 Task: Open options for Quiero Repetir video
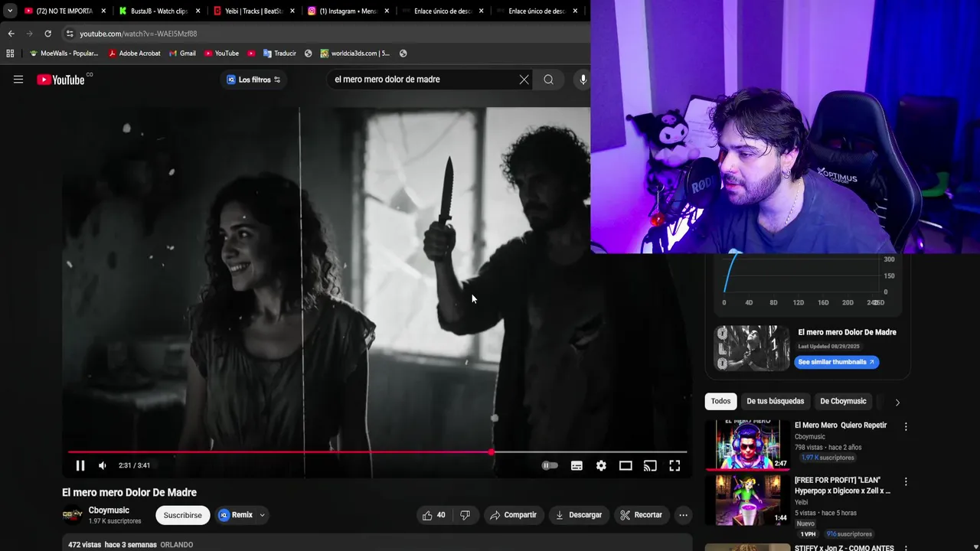tap(906, 427)
